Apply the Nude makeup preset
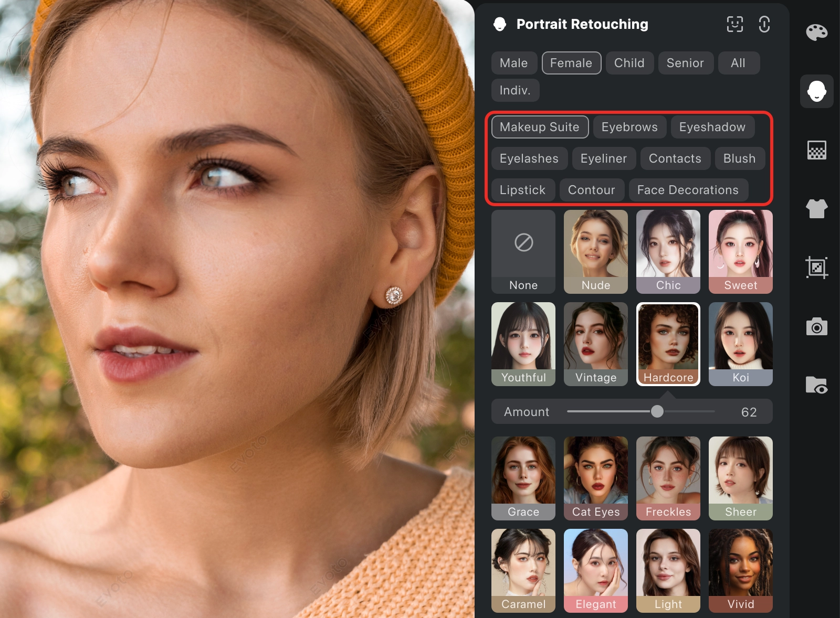The image size is (840, 618). tap(596, 252)
